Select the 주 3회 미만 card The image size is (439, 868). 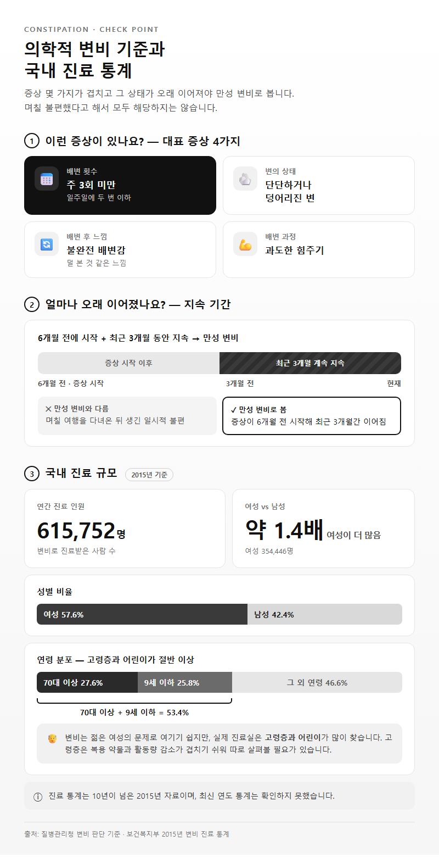pos(120,185)
